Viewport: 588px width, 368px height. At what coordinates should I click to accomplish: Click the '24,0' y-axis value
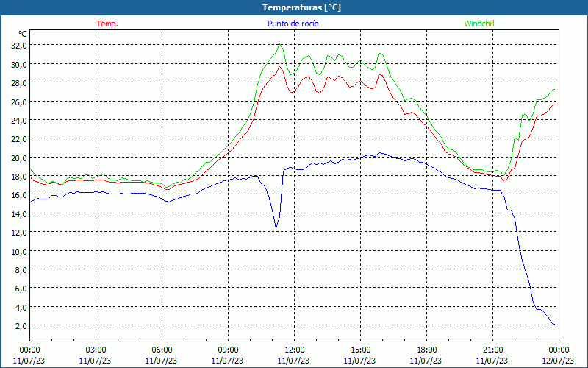click(19, 121)
